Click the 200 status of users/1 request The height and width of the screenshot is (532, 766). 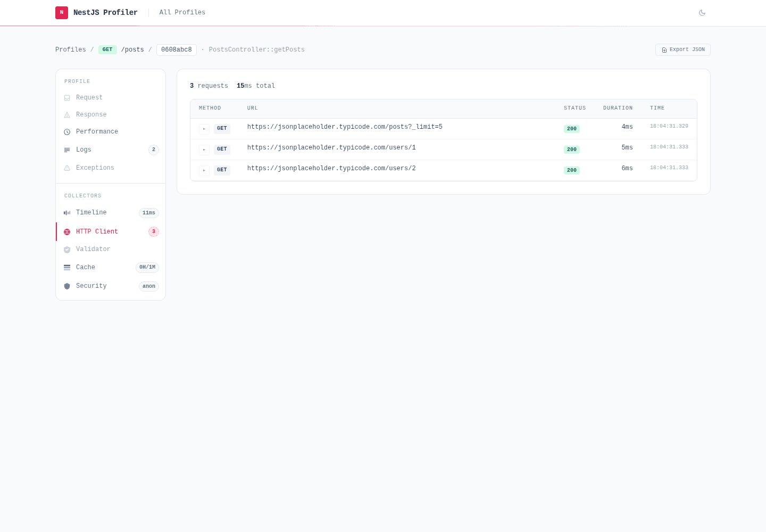pyautogui.click(x=572, y=149)
